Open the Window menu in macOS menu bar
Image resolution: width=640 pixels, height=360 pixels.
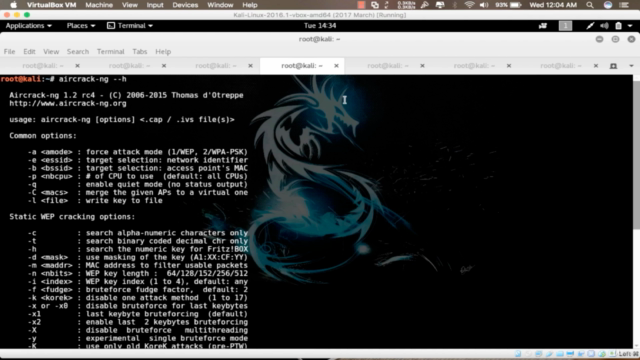(220, 5)
